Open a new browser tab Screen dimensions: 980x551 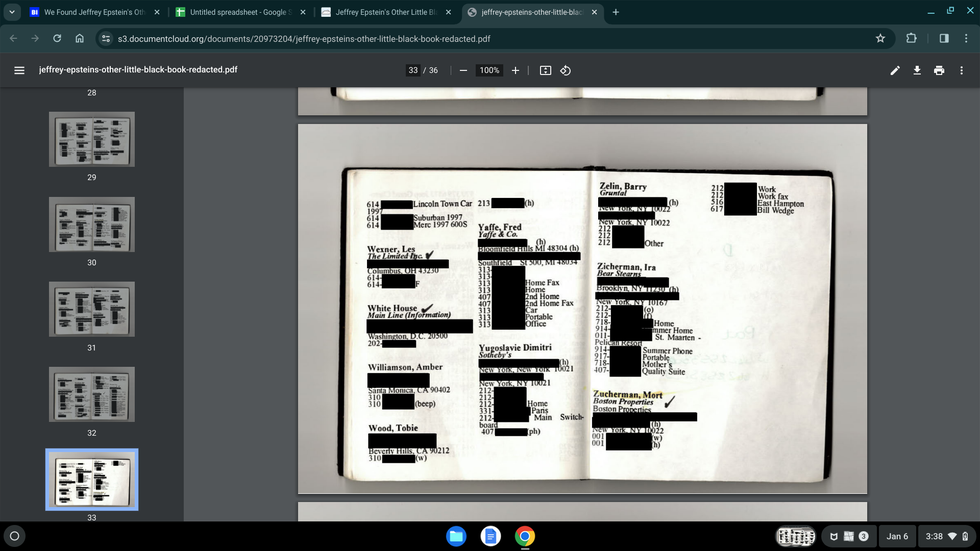(616, 12)
